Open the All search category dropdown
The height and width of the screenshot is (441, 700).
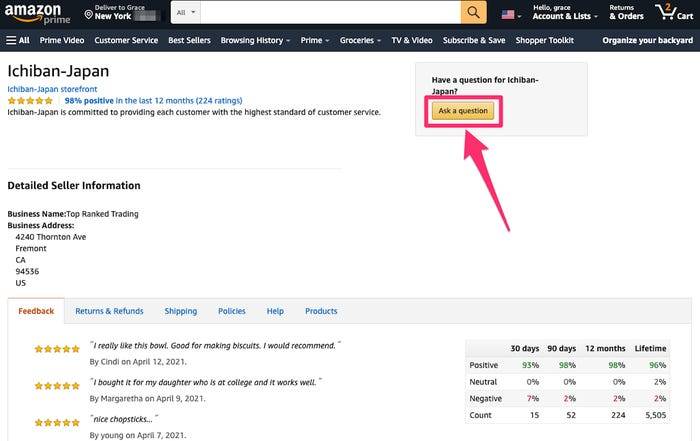pos(186,12)
